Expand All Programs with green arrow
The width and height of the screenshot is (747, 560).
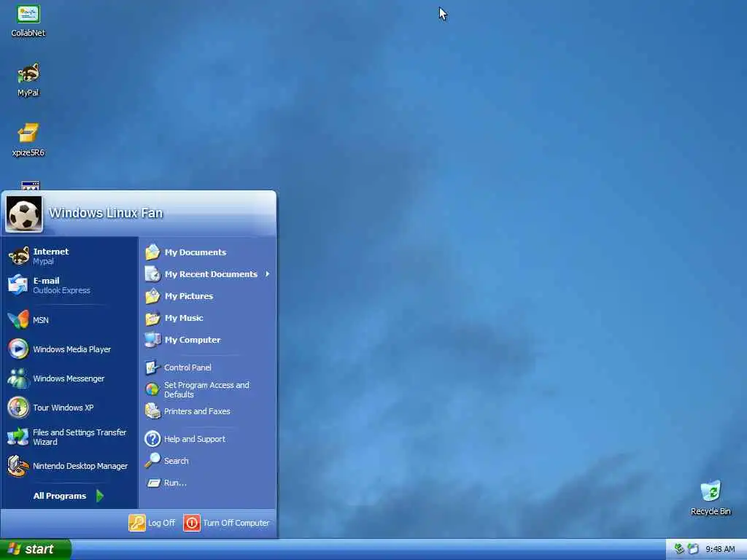tap(100, 496)
